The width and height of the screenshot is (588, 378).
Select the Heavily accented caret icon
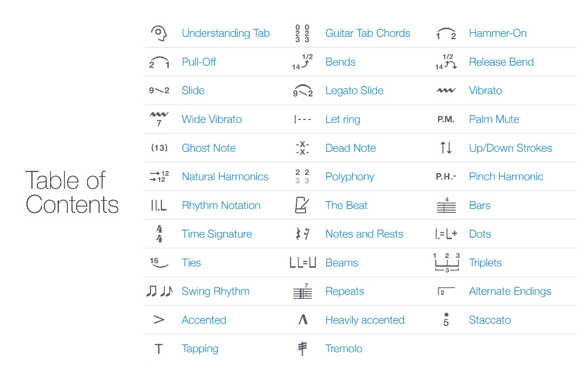point(303,320)
